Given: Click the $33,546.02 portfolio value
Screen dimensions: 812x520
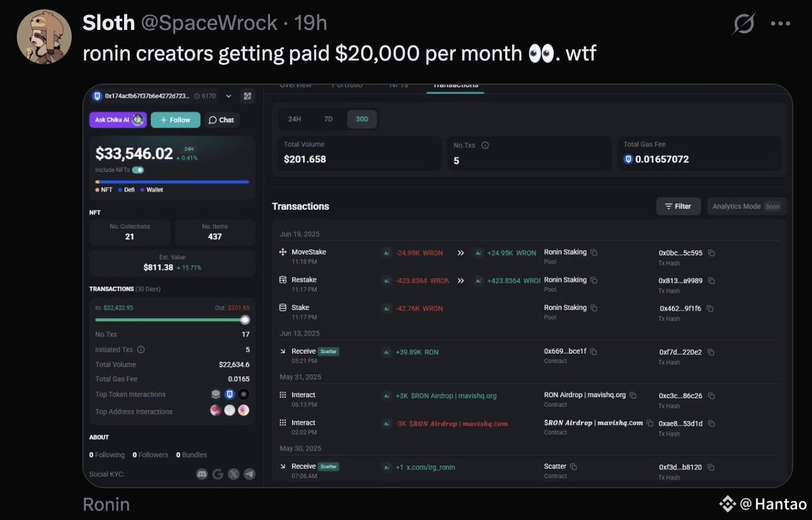Looking at the screenshot, I should point(134,153).
